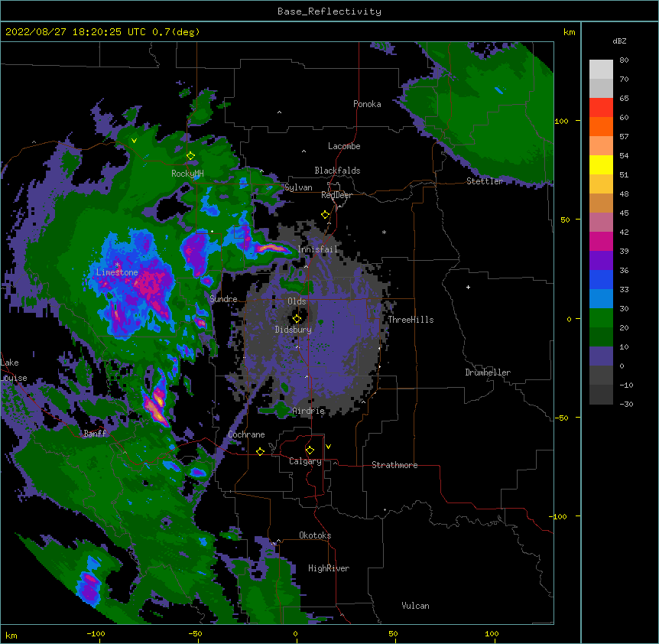Click the bottom axis -100 km tick label
Viewport: 659px width, 644px height.
pos(96,633)
